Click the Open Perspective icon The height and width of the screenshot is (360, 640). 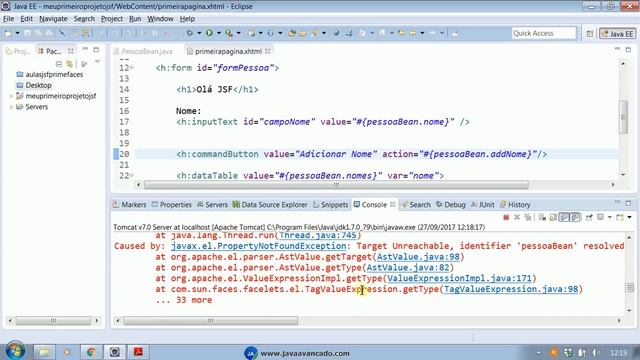(x=590, y=34)
